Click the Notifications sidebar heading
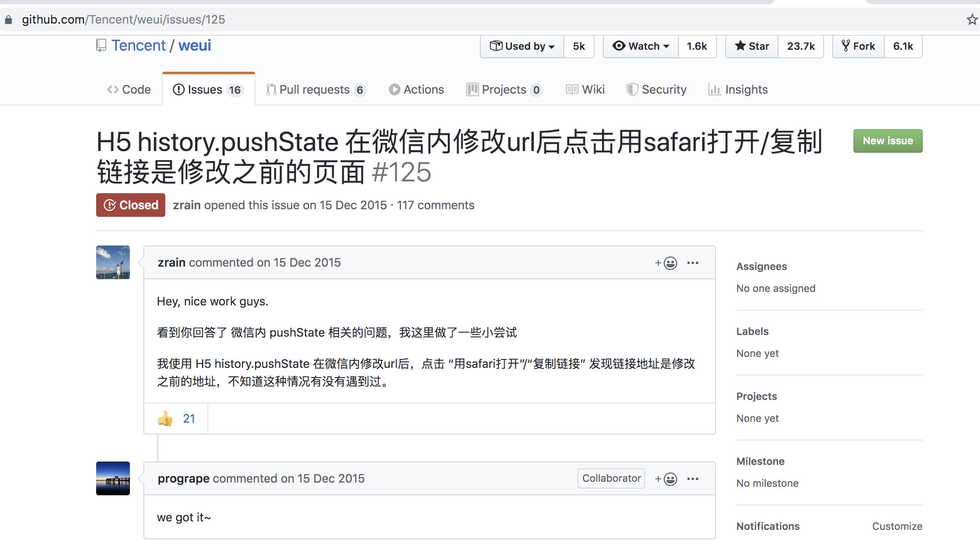Image resolution: width=980 pixels, height=540 pixels. coord(768,526)
